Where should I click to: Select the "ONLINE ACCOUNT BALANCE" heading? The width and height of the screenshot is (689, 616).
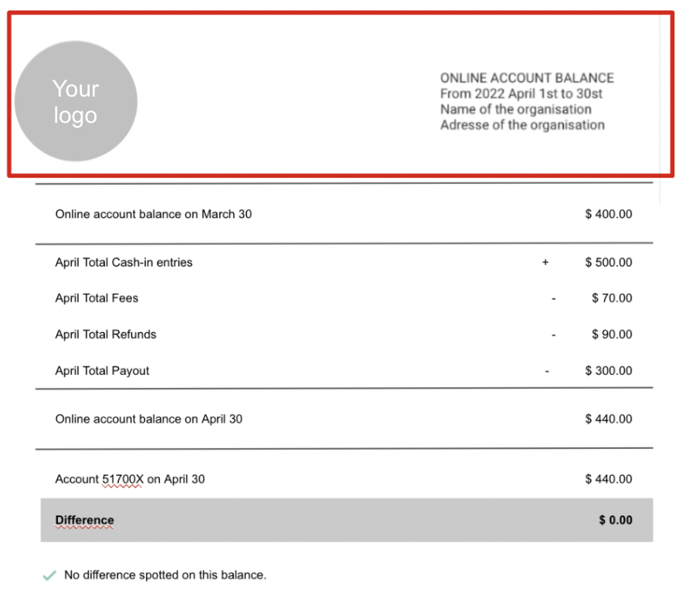click(527, 78)
